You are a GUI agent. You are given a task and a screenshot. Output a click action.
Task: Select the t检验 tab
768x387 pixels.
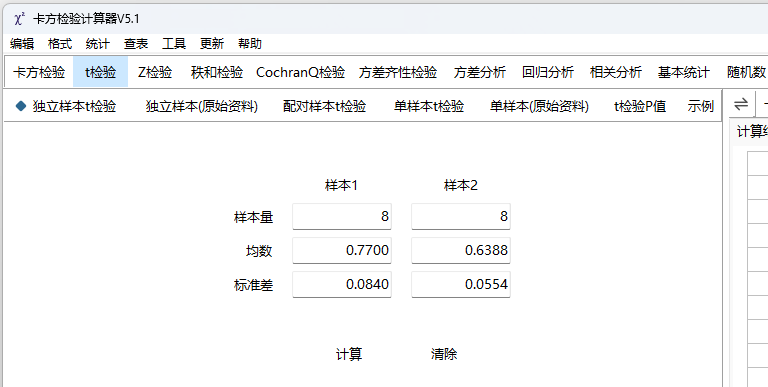tap(100, 72)
